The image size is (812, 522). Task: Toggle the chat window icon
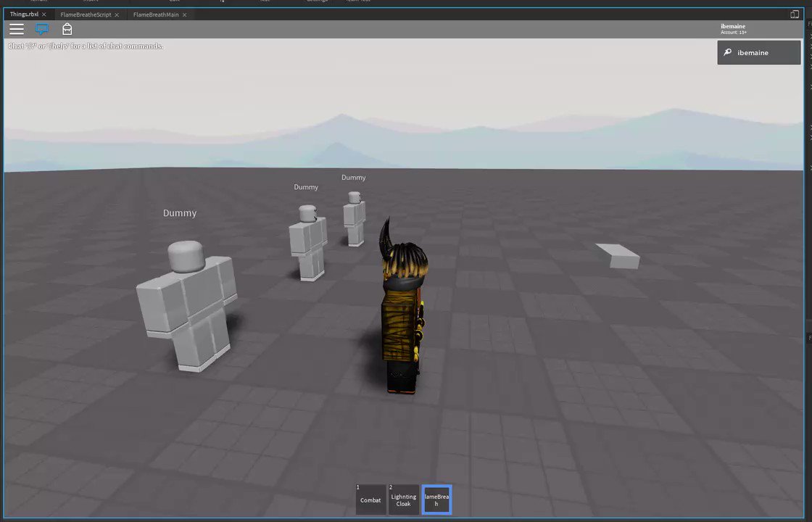(42, 29)
